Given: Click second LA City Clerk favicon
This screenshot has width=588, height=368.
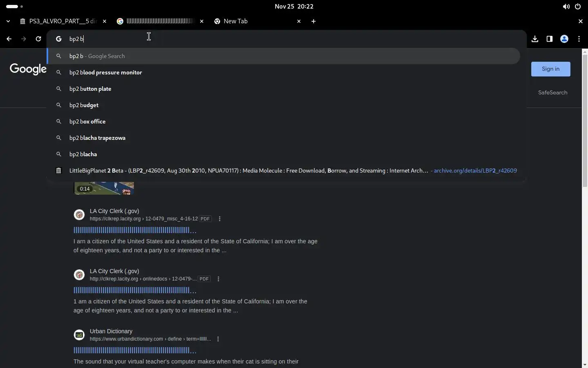Looking at the screenshot, I should (x=79, y=275).
